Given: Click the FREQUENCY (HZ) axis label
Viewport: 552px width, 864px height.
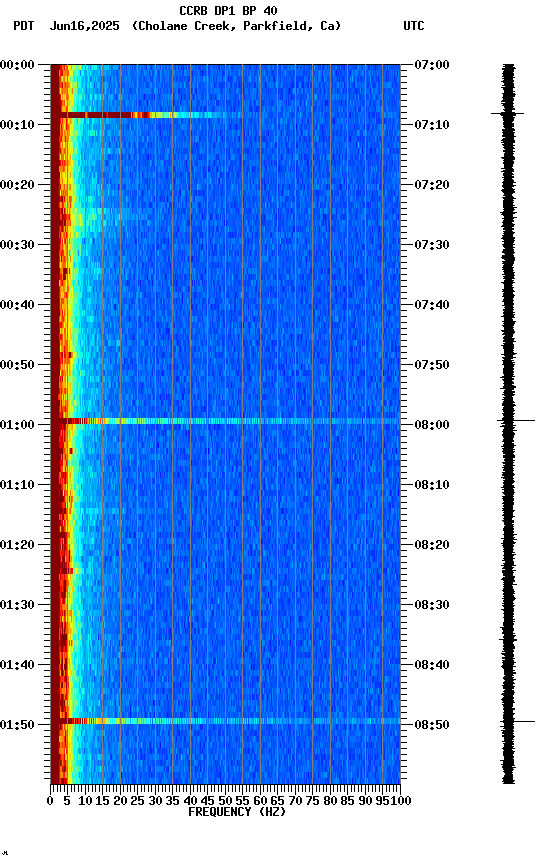Looking at the screenshot, I should (237, 813).
